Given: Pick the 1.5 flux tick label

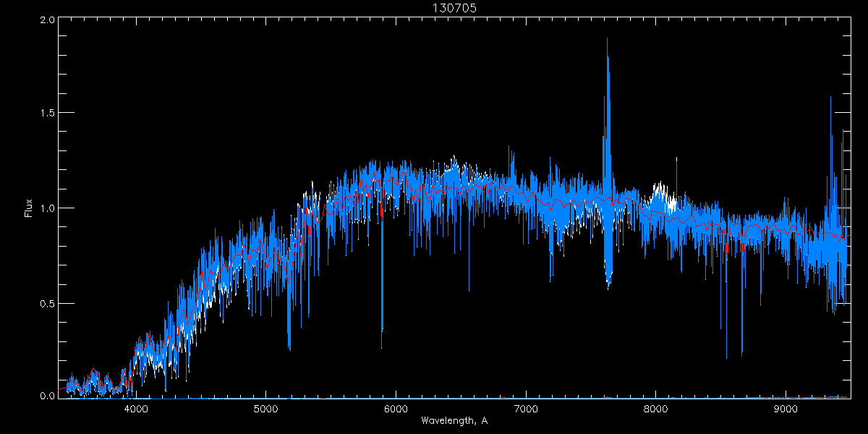Looking at the screenshot, I should [x=47, y=114].
